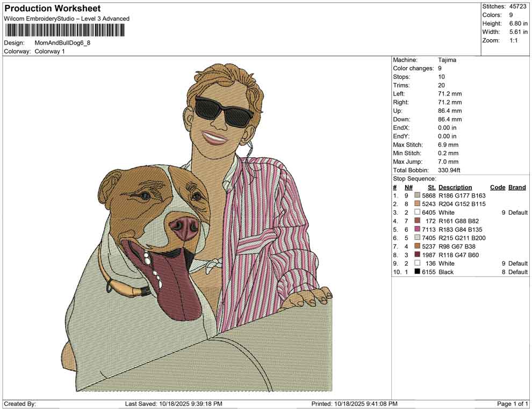Click the Brand column header
This screenshot has height=409, width=532.
(x=516, y=187)
